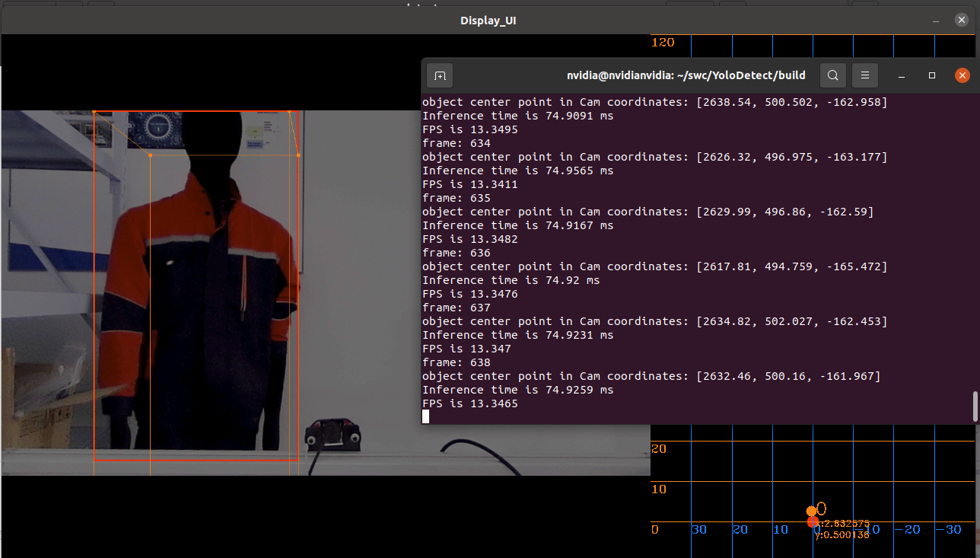
Task: Click coordinates line with 2617.81
Action: 655,266
